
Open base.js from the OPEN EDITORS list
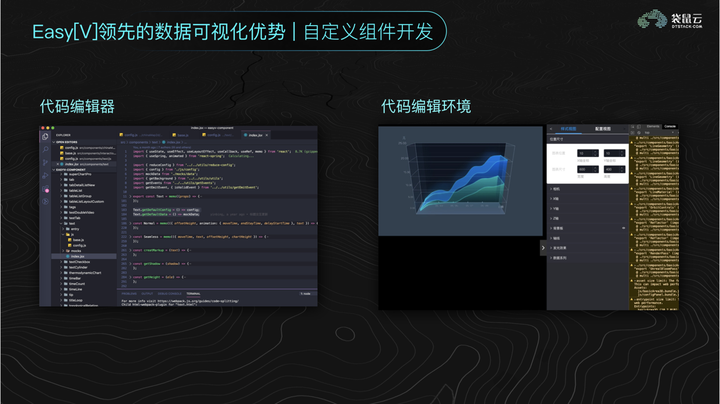[x=84, y=153]
